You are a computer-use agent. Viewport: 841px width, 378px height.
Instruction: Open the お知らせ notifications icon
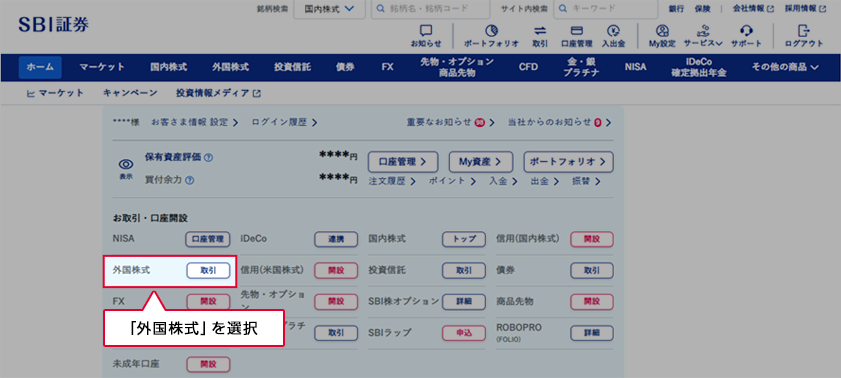(x=426, y=31)
